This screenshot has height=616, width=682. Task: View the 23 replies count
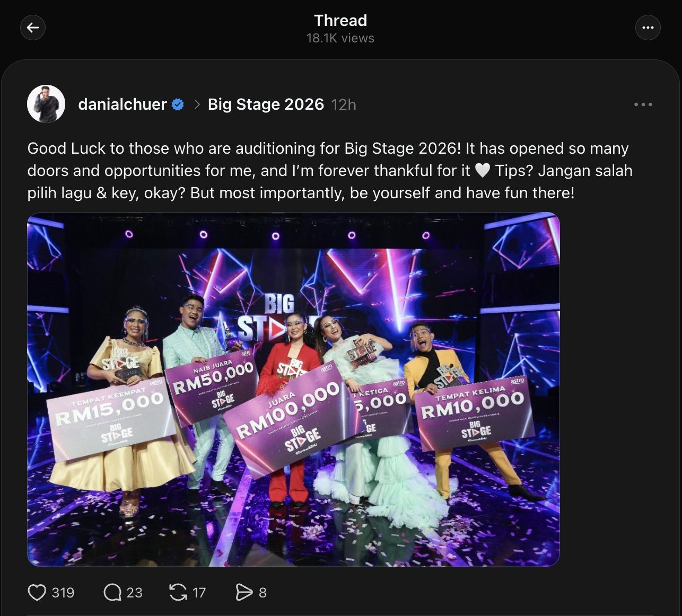(135, 593)
